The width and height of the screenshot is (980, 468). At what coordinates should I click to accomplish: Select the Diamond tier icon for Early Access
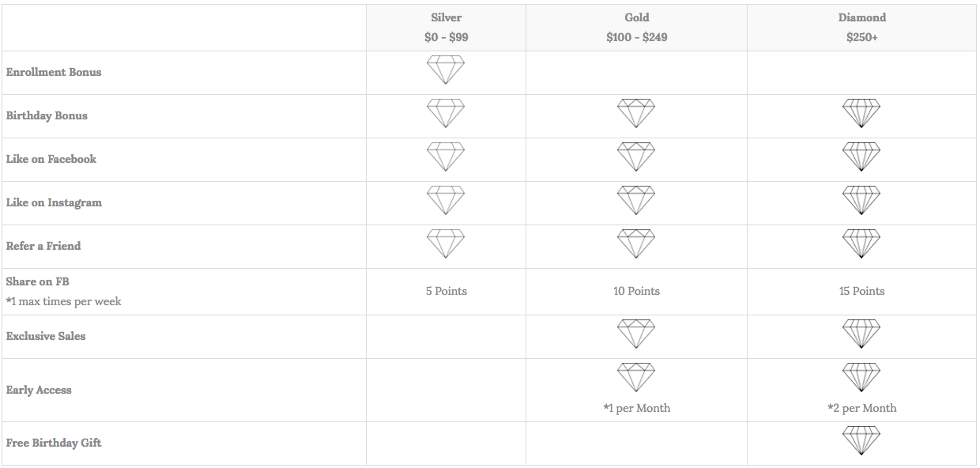pos(861,377)
